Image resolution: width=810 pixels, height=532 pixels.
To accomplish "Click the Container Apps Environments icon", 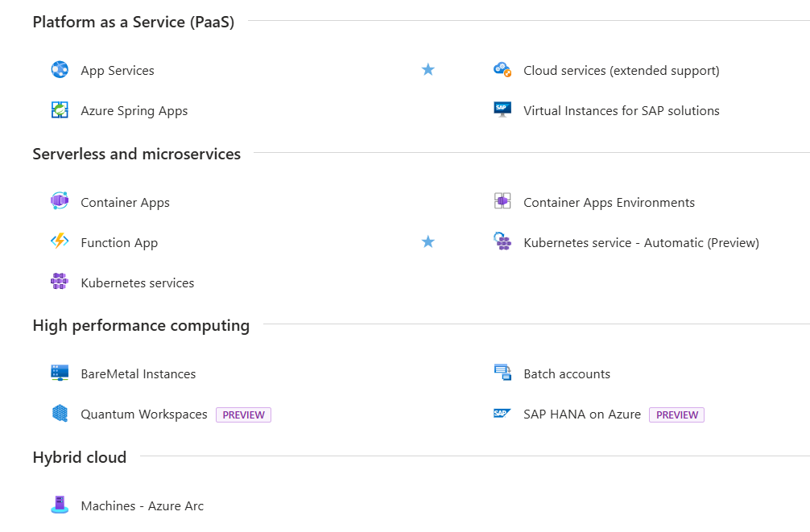I will click(502, 200).
